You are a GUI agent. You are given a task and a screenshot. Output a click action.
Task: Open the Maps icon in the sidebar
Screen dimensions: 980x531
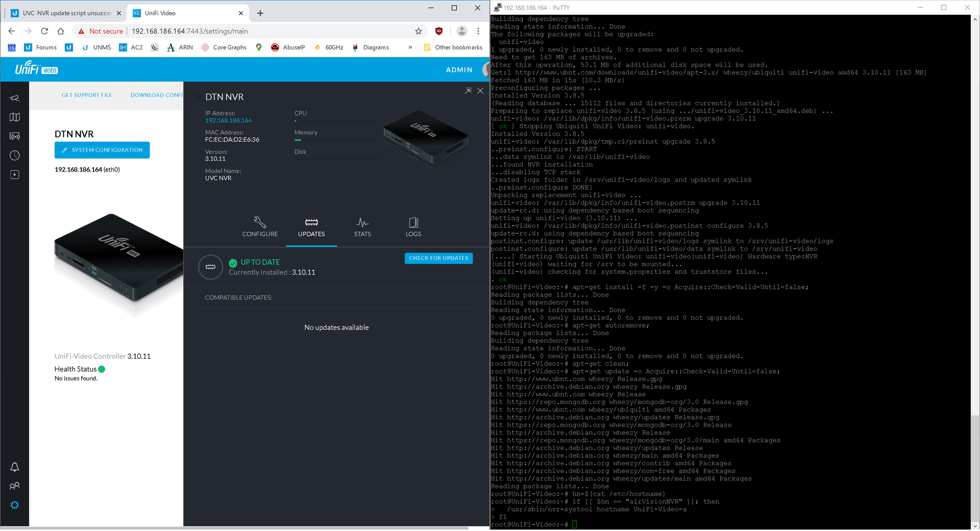pyautogui.click(x=15, y=117)
